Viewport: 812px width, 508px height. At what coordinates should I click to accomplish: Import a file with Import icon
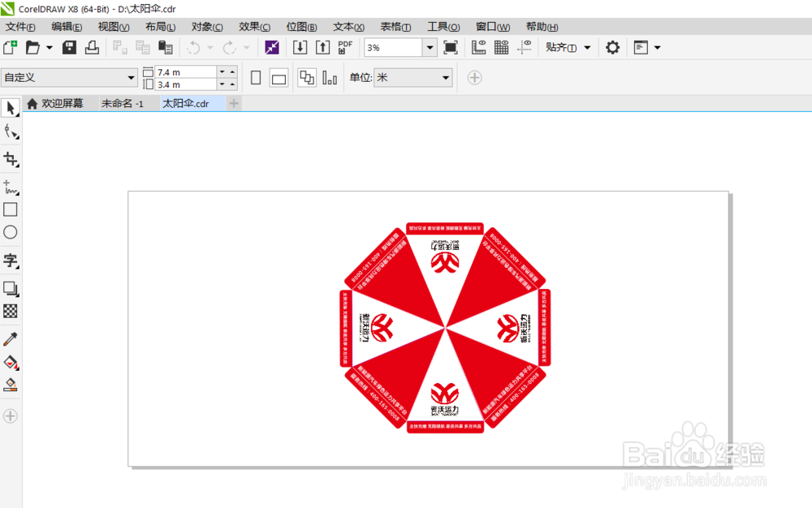300,48
